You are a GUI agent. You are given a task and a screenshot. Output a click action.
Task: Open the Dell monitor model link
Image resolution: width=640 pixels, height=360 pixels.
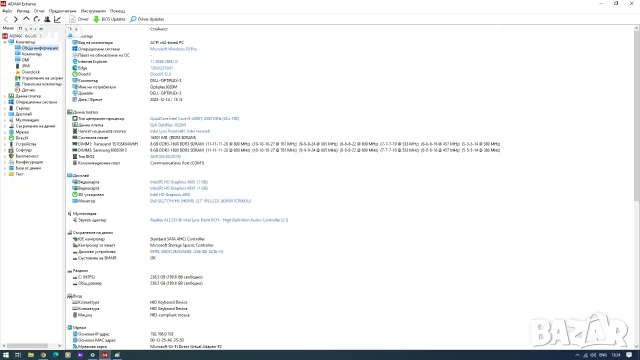200,201
